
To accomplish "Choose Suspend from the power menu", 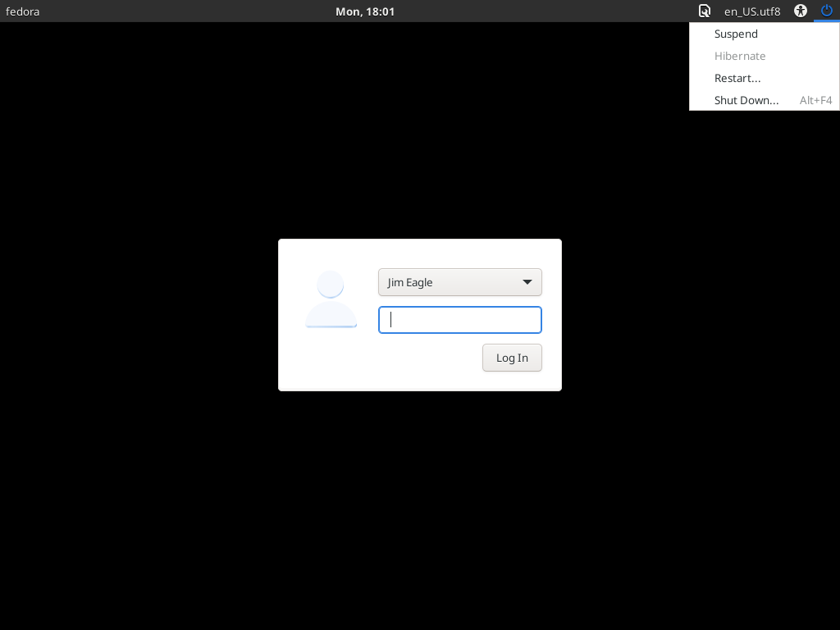I will click(x=765, y=34).
